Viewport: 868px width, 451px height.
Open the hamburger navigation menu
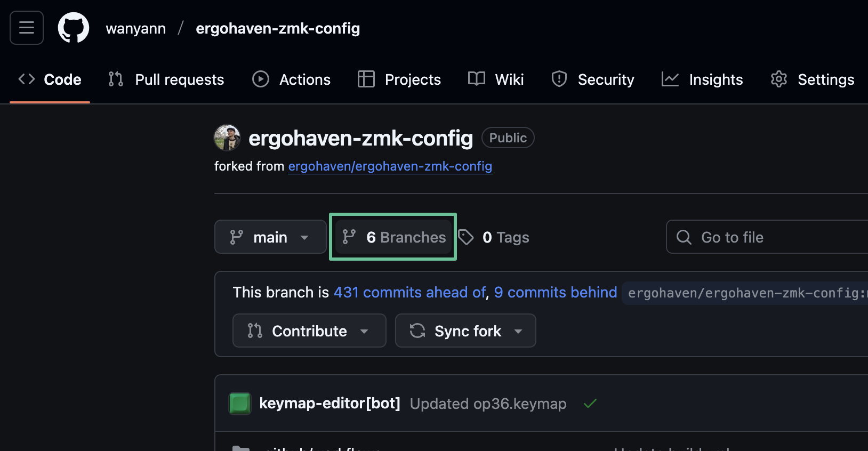coord(27,28)
